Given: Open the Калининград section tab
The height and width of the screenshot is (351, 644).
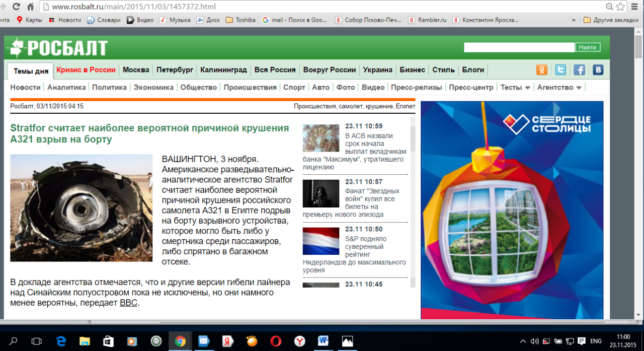Looking at the screenshot, I should [x=223, y=70].
